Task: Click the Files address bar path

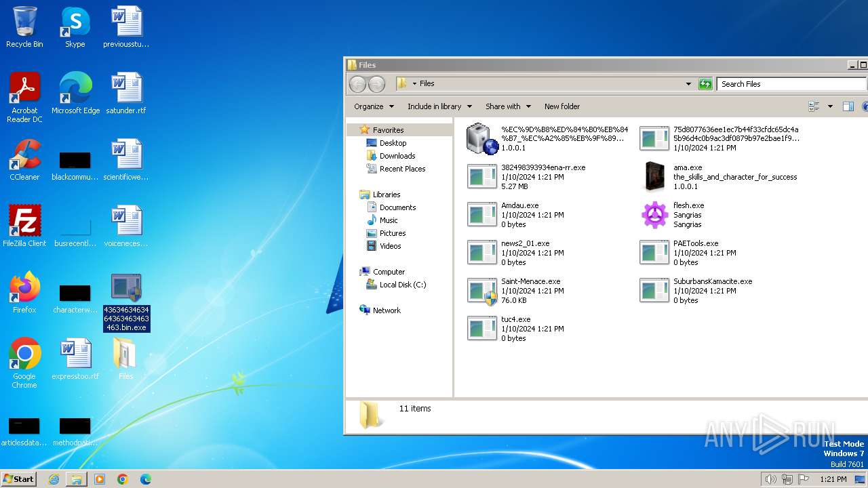Action: point(427,83)
